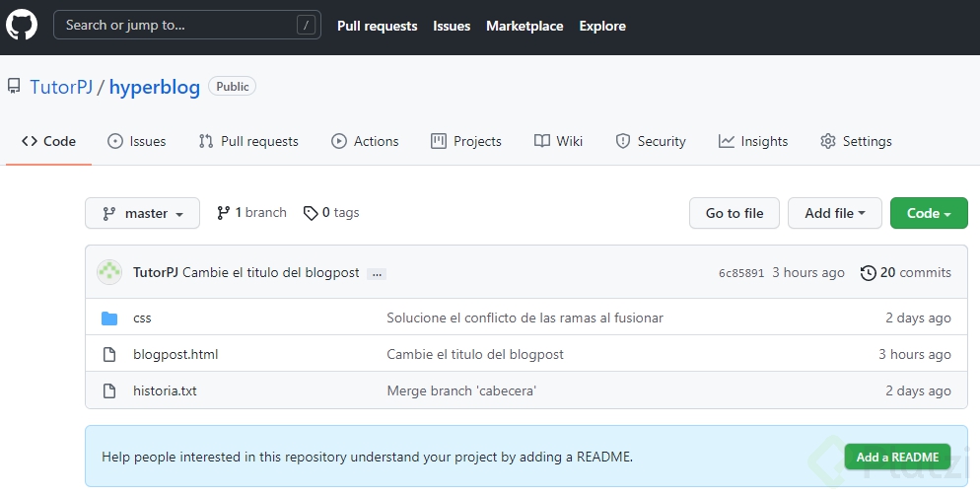This screenshot has width=980, height=495.
Task: Open the Security tab
Action: tap(651, 141)
